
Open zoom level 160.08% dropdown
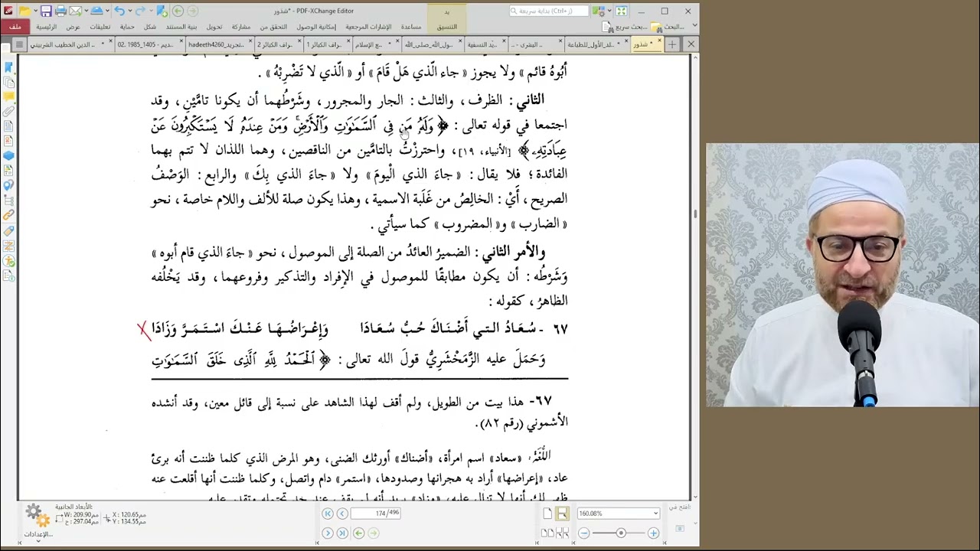point(655,514)
